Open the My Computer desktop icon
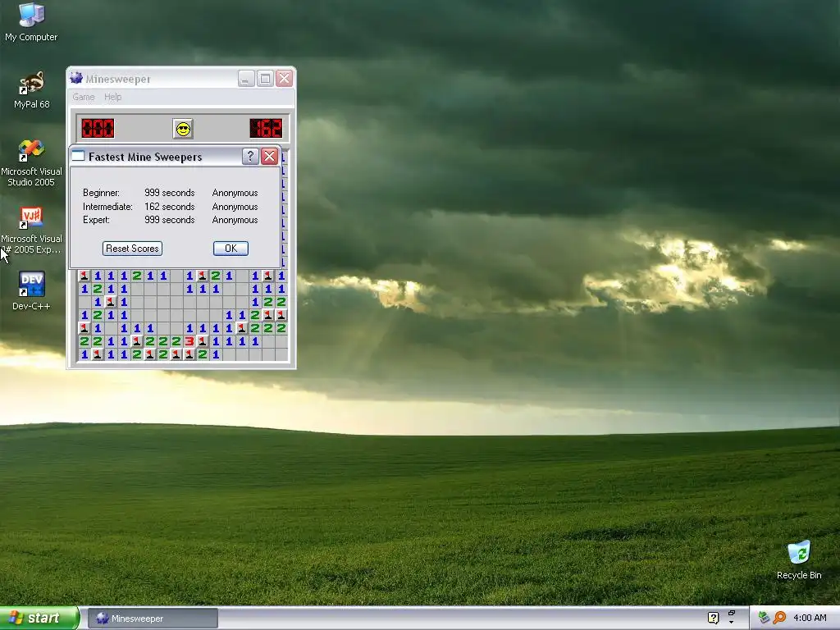This screenshot has width=840, height=630. (31, 22)
